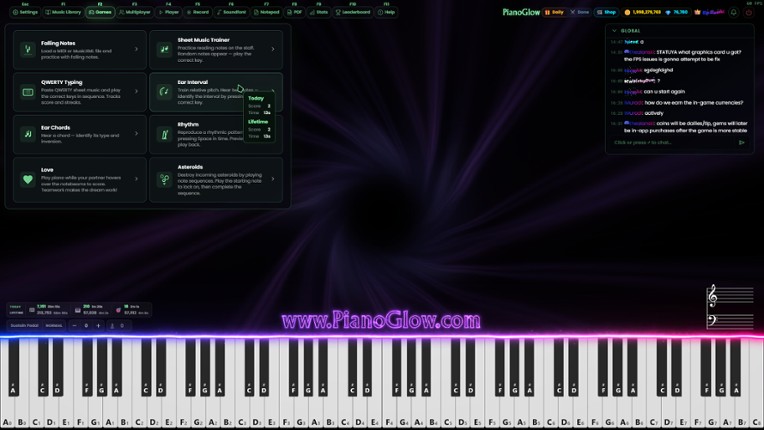This screenshot has height=430, width=764.
Task: Claim the Daily reward button
Action: 554,12
